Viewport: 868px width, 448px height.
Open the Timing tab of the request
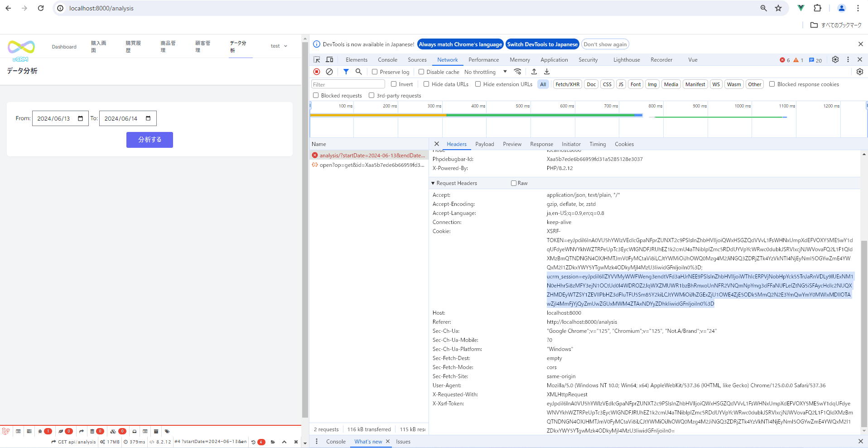click(598, 144)
